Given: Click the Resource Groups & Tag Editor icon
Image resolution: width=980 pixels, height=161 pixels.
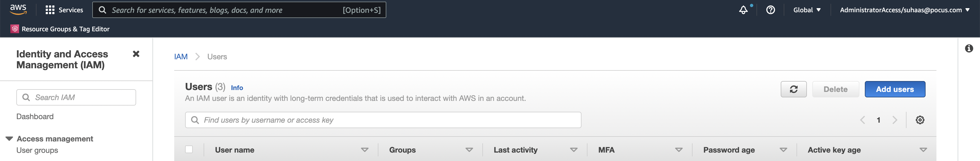Looking at the screenshot, I should (15, 29).
